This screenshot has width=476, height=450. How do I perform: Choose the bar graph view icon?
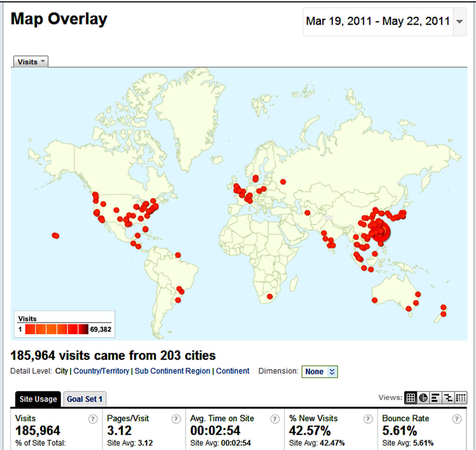coord(435,398)
